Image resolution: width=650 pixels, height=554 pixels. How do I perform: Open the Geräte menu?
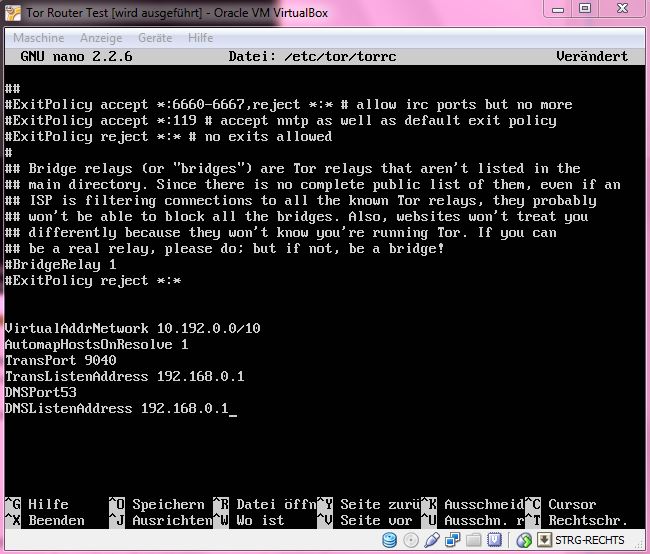[x=155, y=38]
